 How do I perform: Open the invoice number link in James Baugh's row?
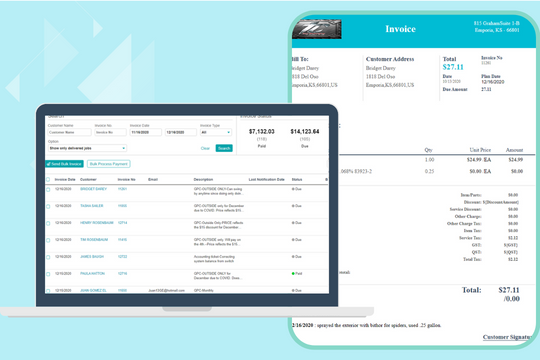(122, 257)
